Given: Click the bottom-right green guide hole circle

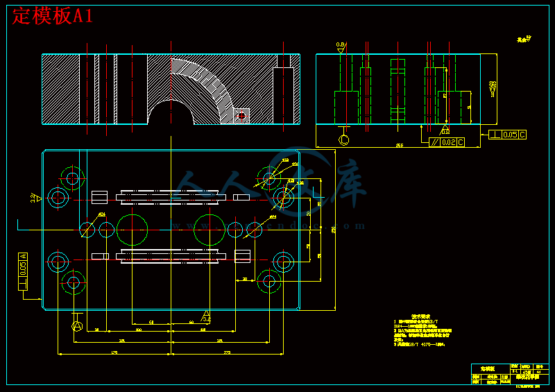Looking at the screenshot, I should [x=268, y=281].
